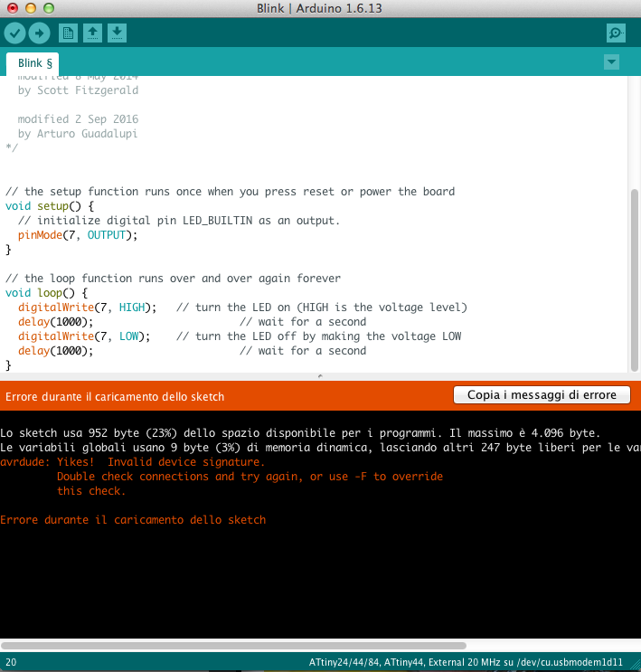This screenshot has width=641, height=672.
Task: Click console line 'Le variabili globali usano'
Action: point(320,448)
